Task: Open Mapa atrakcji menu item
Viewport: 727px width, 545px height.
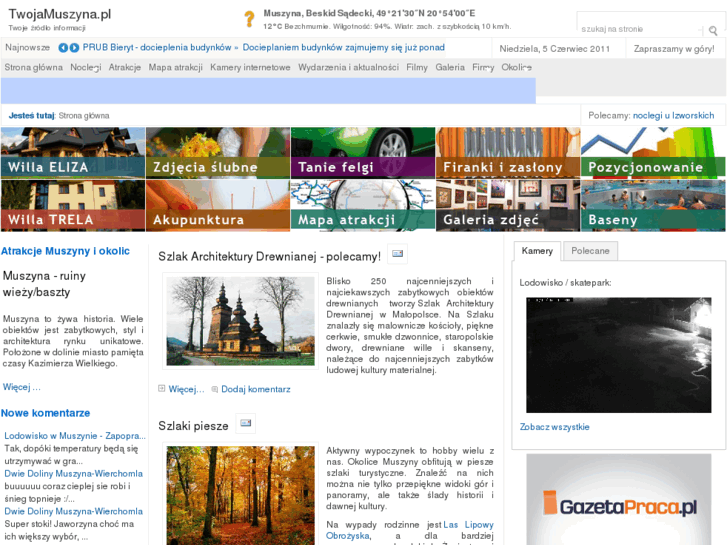Action: tap(176, 67)
